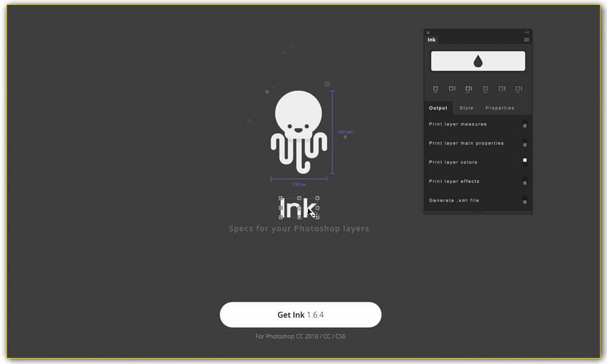
Task: Enable the Generate .xml file option
Action: [524, 201]
